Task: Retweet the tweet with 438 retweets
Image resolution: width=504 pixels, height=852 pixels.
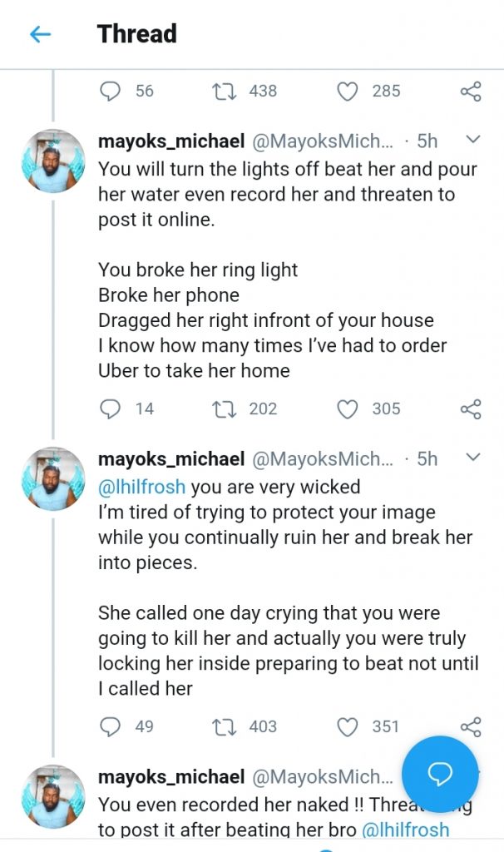Action: [x=225, y=91]
